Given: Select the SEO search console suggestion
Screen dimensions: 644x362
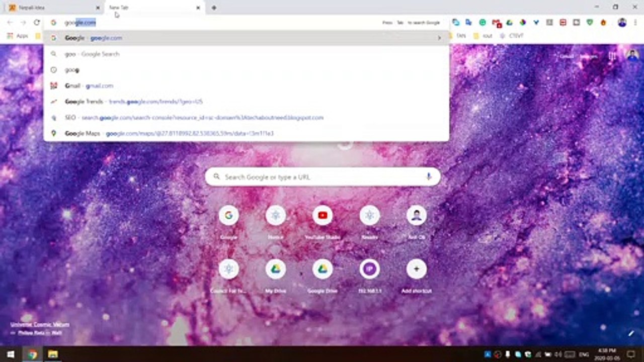Looking at the screenshot, I should (246, 118).
